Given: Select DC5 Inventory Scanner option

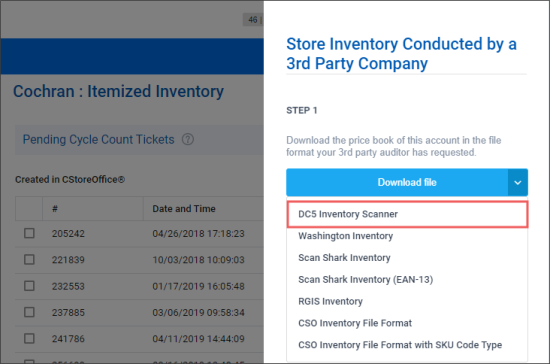Looking at the screenshot, I should (x=407, y=214).
